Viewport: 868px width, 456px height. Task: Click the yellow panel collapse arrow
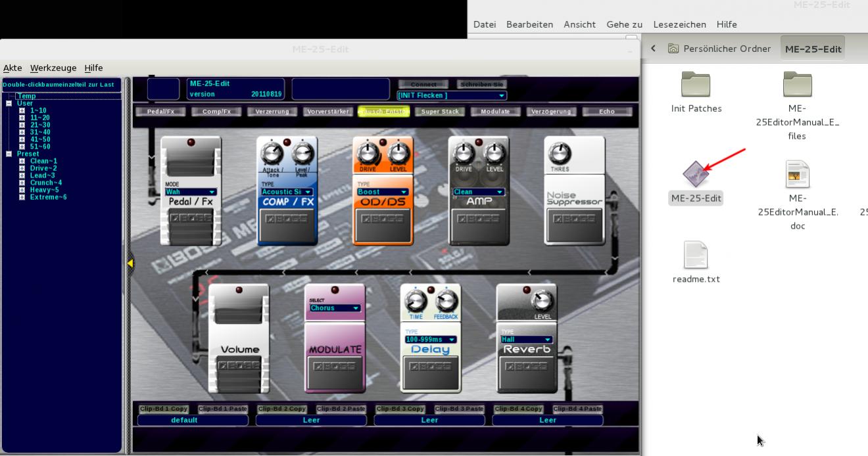point(130,263)
